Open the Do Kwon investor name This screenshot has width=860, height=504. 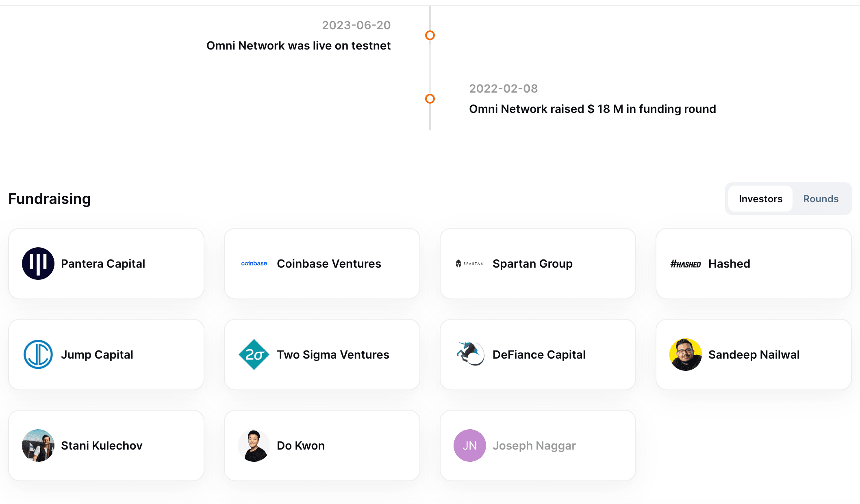[x=301, y=446]
